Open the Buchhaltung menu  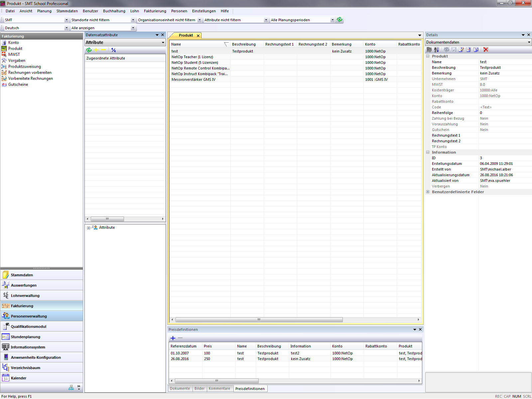114,11
